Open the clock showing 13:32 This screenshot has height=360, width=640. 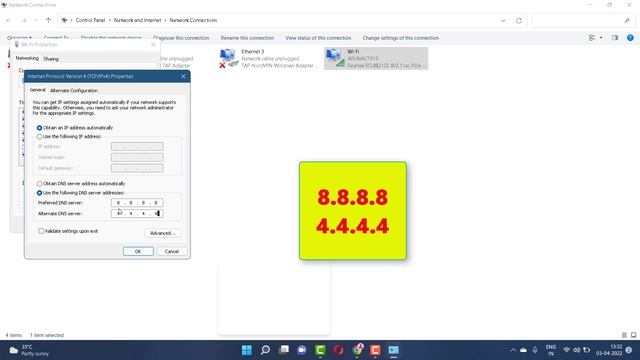click(x=609, y=350)
